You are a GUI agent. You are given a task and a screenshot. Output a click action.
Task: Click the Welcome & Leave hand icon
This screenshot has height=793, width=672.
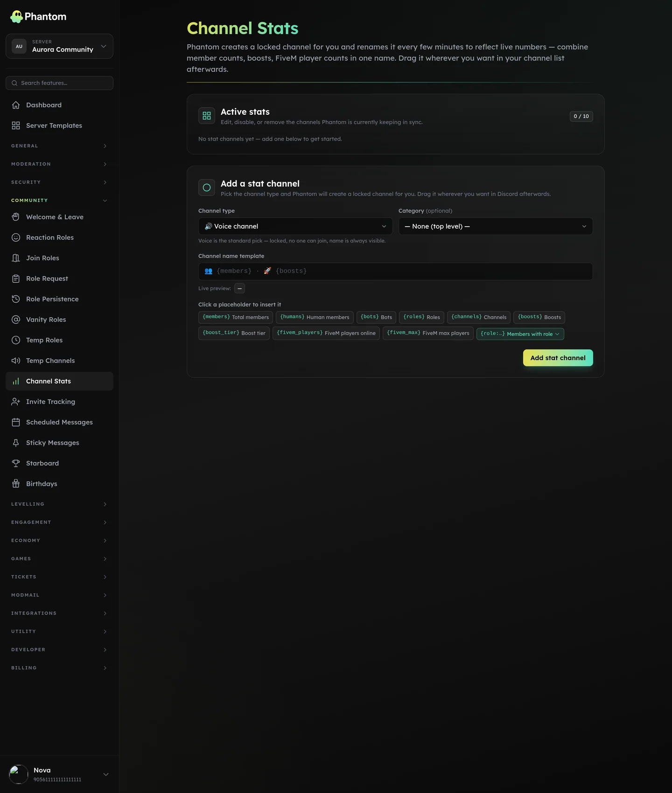click(x=16, y=217)
